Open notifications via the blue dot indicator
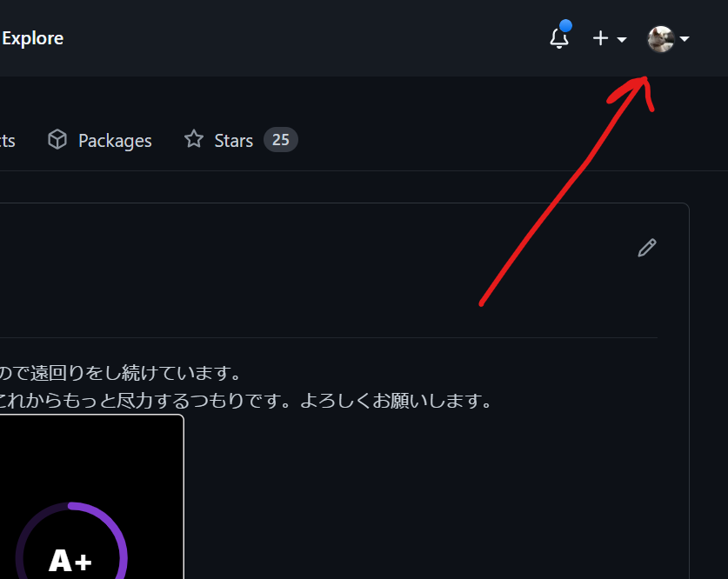Screen dimensions: 728x579 point(567,27)
